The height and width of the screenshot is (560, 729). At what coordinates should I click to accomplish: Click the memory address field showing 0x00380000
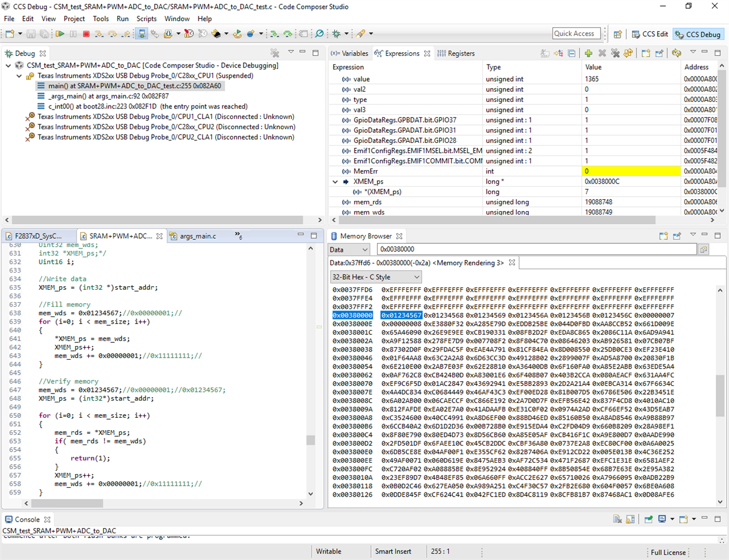(537, 249)
